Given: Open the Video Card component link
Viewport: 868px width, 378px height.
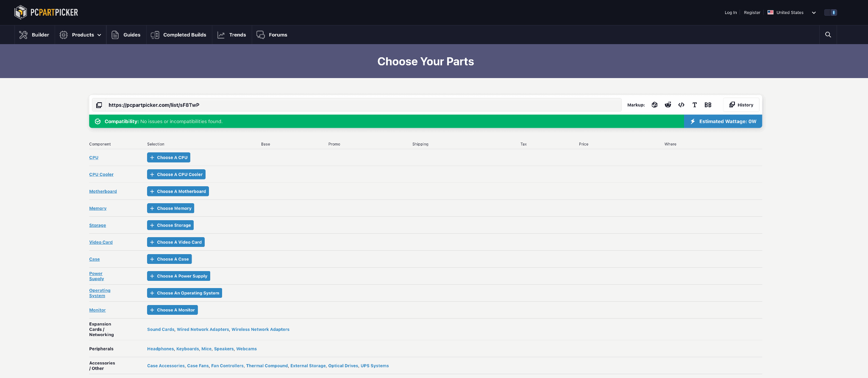Looking at the screenshot, I should (x=101, y=242).
